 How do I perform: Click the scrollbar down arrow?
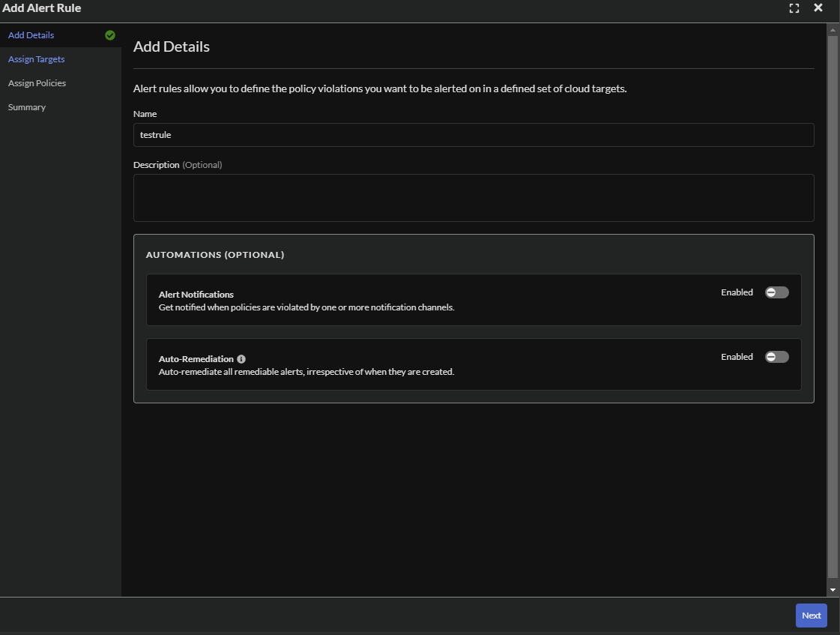coord(833,589)
